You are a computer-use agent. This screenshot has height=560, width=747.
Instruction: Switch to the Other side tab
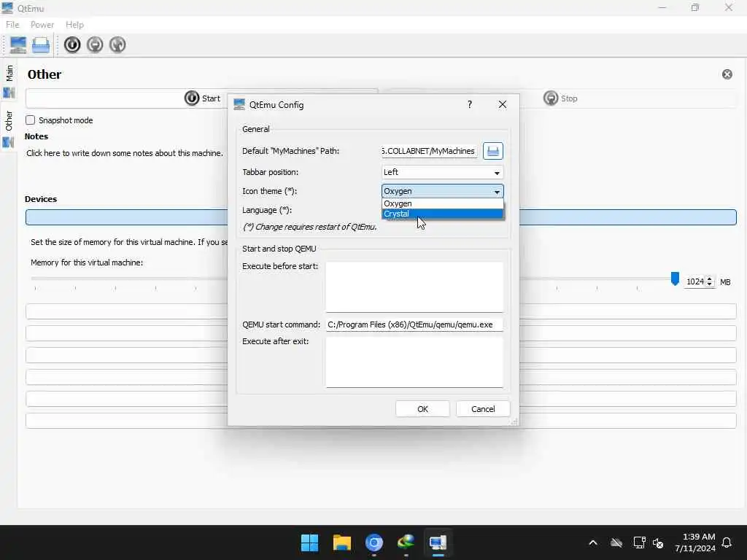[x=9, y=128]
